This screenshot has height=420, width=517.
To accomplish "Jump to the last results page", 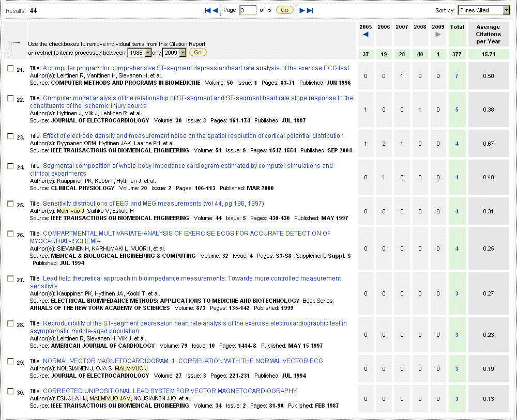I will 310,10.
